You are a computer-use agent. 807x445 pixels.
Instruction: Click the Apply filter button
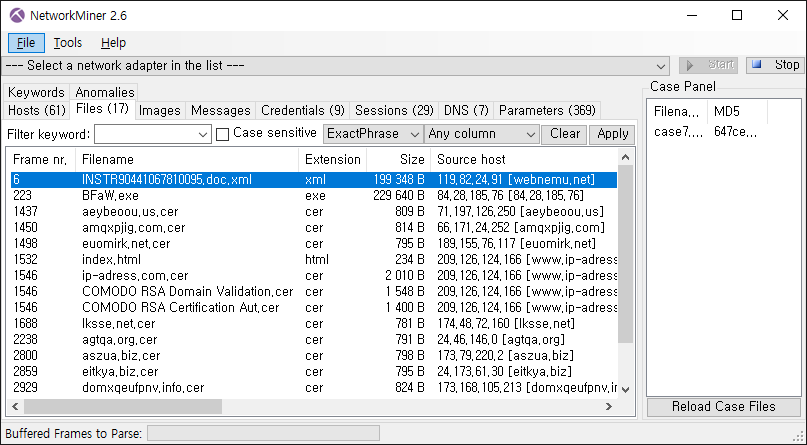tap(612, 134)
